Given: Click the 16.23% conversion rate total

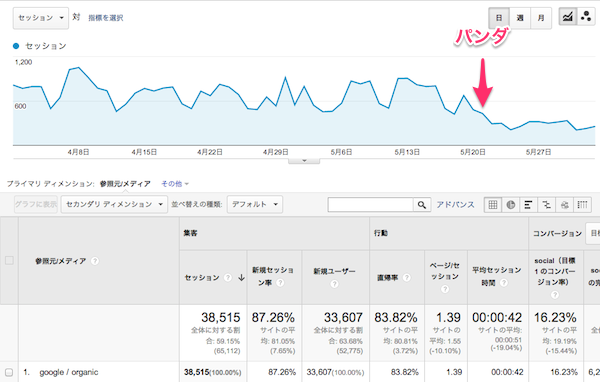Looking at the screenshot, I should 555,317.
